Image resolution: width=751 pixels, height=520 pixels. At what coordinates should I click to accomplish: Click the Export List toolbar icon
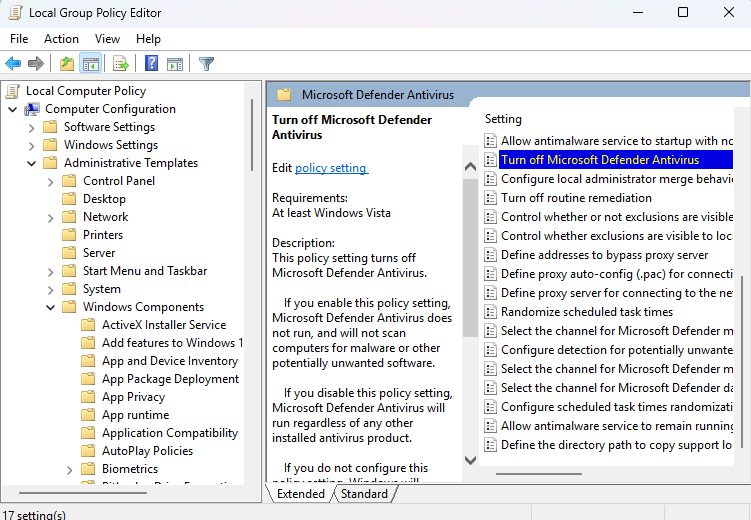tap(121, 63)
